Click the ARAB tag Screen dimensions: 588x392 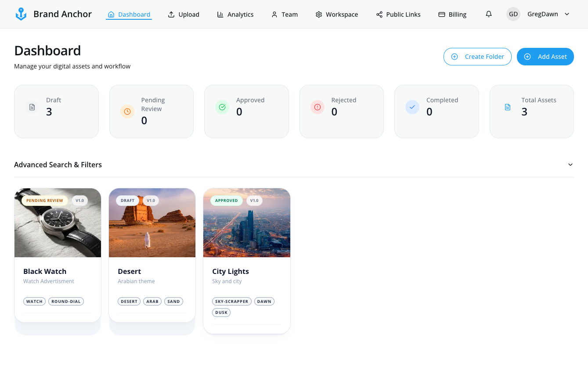152,302
